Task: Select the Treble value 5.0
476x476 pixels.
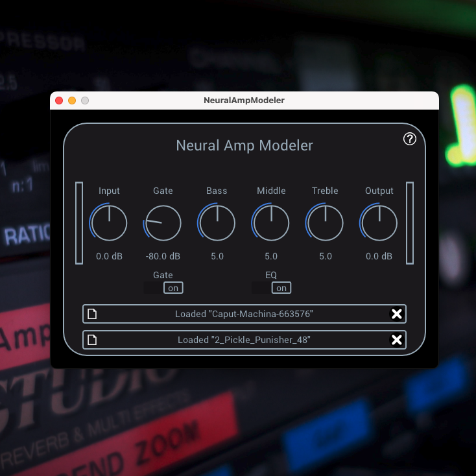Action: 326,256
